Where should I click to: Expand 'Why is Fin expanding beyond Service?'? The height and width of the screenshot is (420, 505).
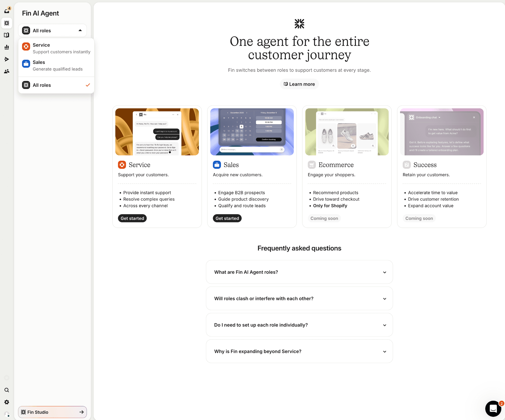coord(299,351)
